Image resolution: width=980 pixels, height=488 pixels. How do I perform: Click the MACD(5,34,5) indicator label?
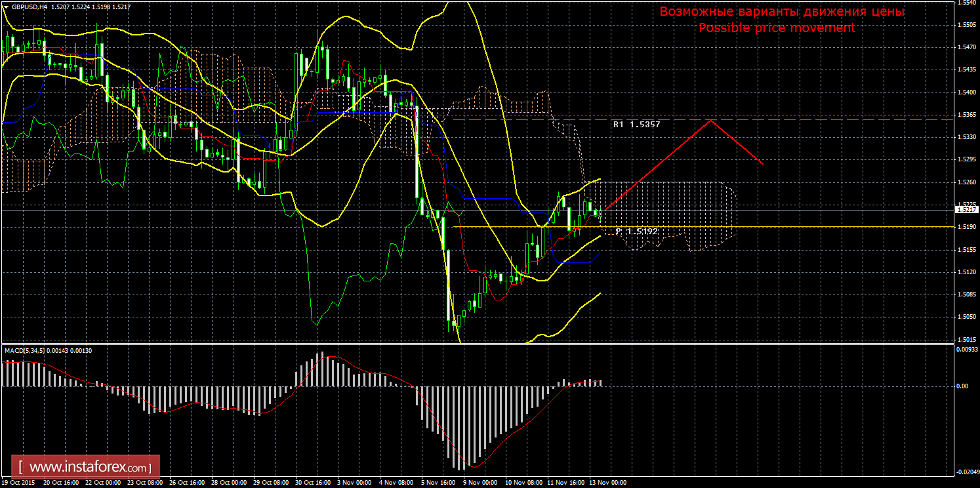point(26,351)
